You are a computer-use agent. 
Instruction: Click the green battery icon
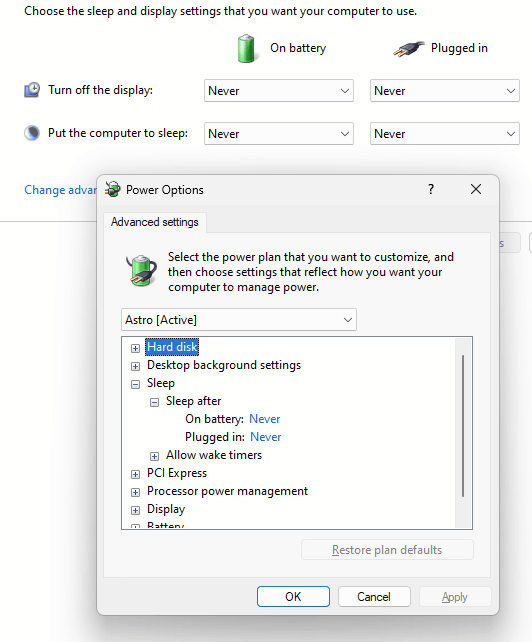tap(246, 48)
